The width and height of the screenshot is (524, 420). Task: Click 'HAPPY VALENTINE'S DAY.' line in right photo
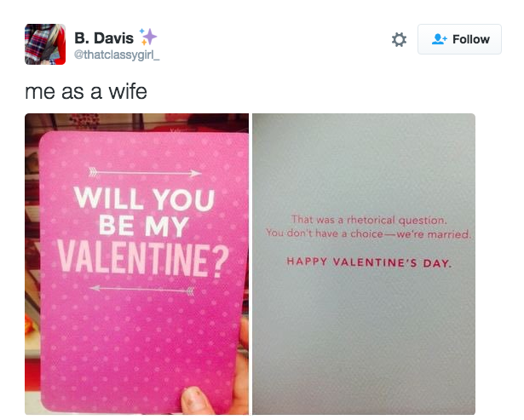point(369,262)
